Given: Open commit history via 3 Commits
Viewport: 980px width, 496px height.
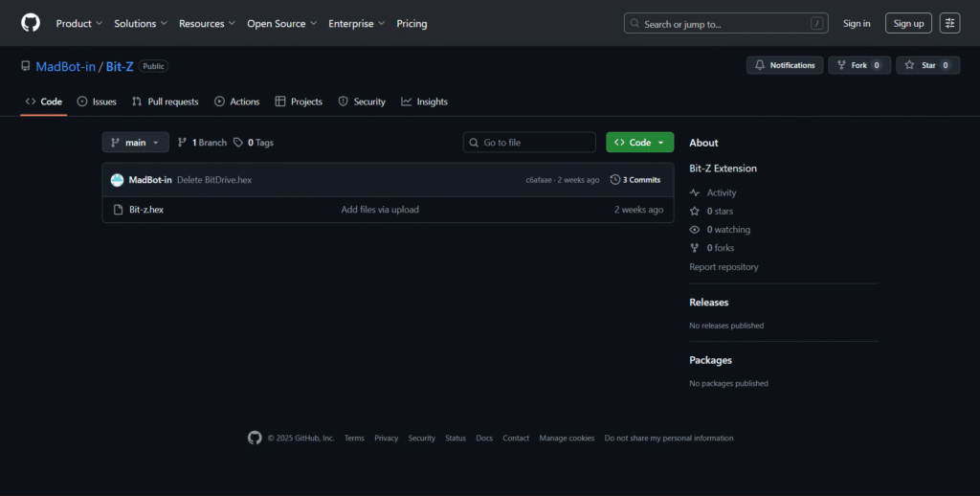Looking at the screenshot, I should click(x=635, y=180).
